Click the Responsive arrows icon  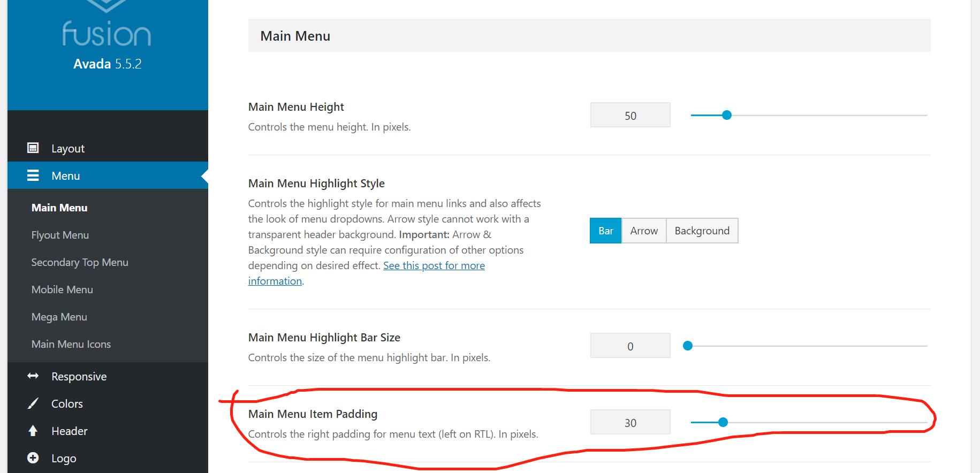33,376
